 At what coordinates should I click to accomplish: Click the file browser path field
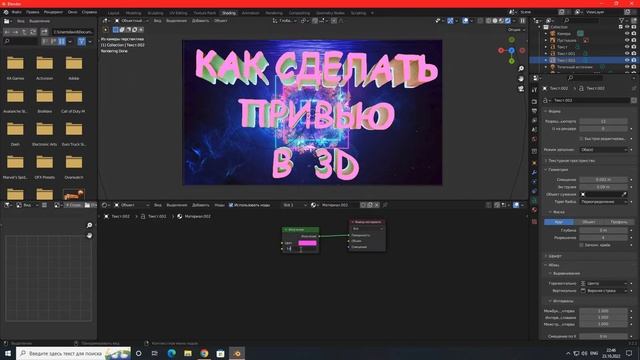[73, 31]
